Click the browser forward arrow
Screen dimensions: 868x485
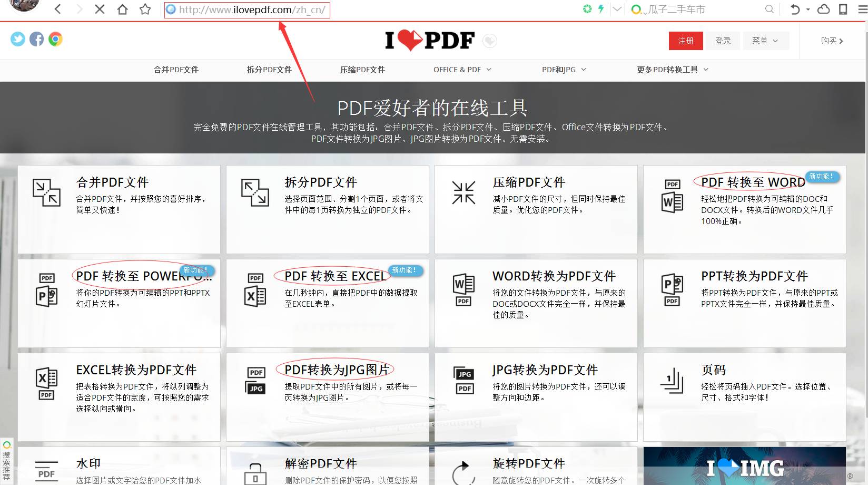[80, 9]
